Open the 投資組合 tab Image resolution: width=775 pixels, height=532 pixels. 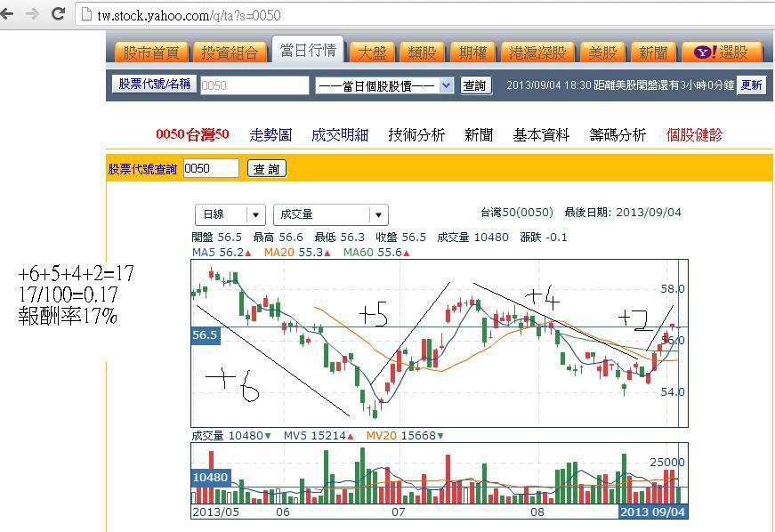(x=230, y=52)
